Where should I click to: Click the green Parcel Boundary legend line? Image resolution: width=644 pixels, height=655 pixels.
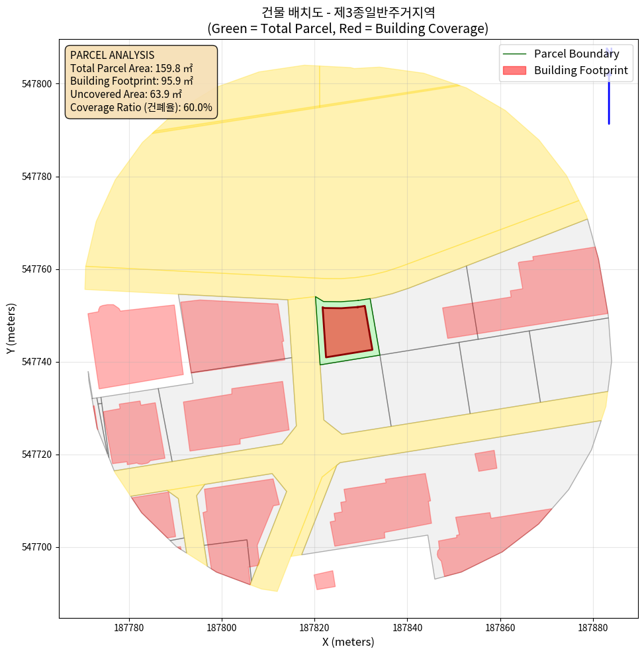[514, 54]
